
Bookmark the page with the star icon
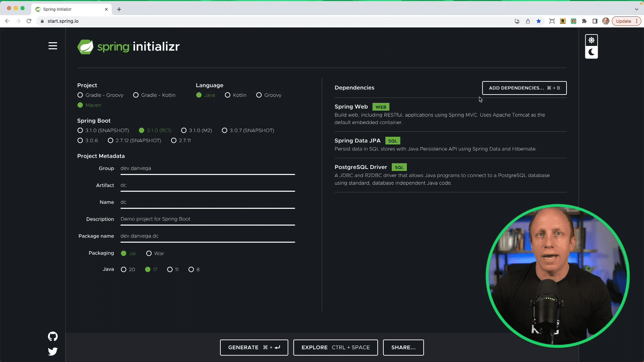click(539, 21)
